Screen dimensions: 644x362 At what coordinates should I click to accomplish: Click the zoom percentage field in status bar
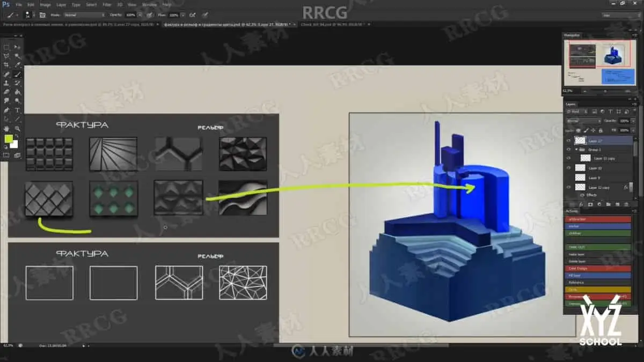pos(9,346)
